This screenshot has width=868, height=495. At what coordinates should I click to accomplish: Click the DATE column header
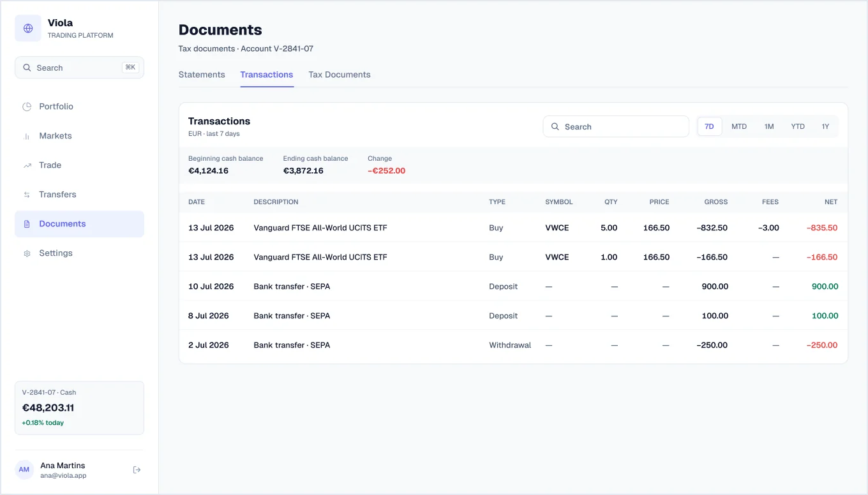(197, 202)
